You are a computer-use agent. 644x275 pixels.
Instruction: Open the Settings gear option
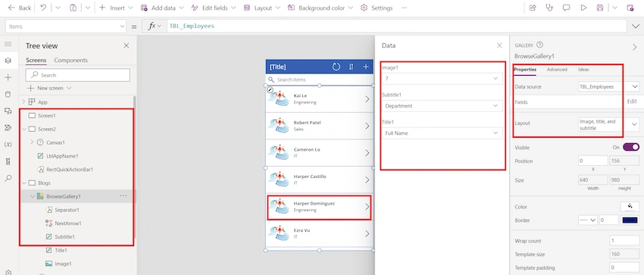tap(377, 8)
